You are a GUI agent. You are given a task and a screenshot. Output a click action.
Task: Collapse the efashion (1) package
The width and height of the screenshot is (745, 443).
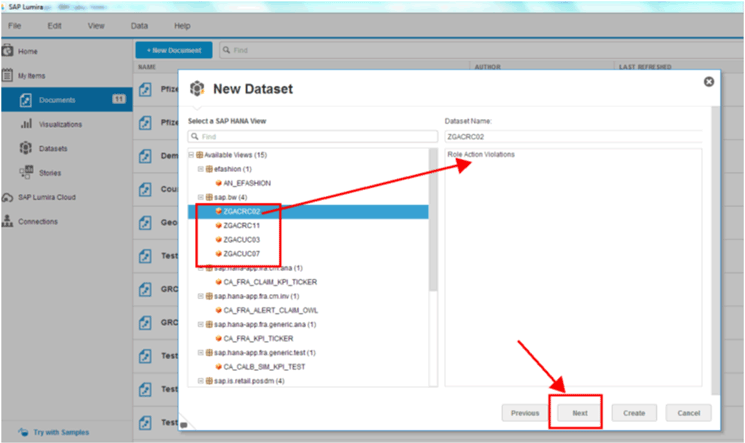click(x=201, y=169)
